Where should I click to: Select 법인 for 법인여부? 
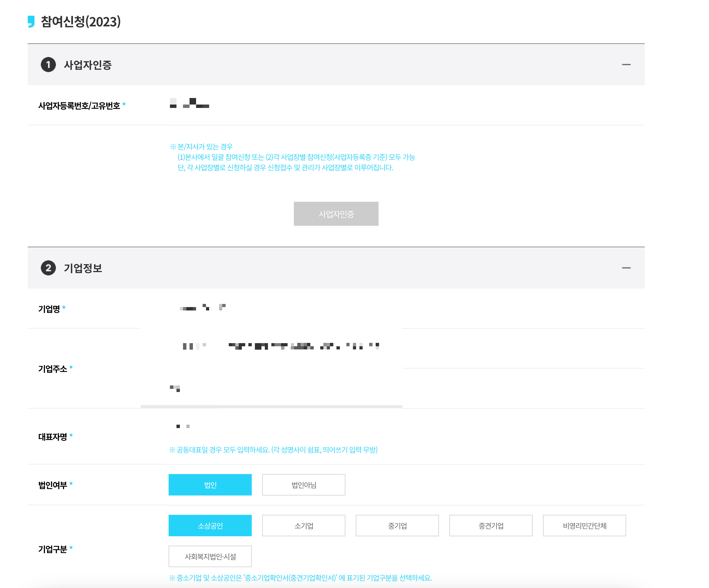(210, 485)
